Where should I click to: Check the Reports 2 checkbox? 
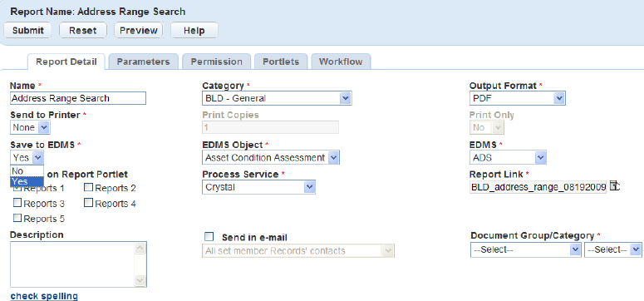tap(88, 188)
